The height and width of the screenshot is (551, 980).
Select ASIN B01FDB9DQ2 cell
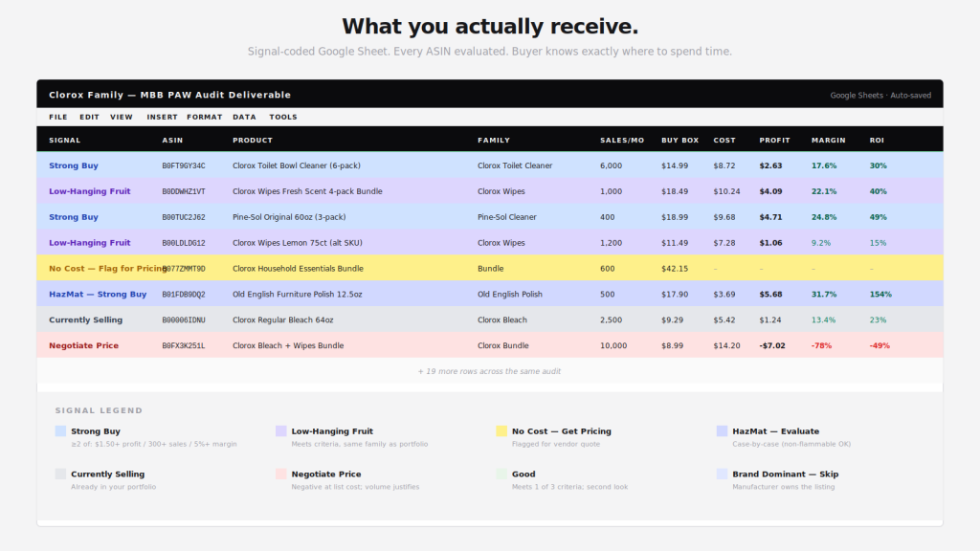click(x=184, y=295)
